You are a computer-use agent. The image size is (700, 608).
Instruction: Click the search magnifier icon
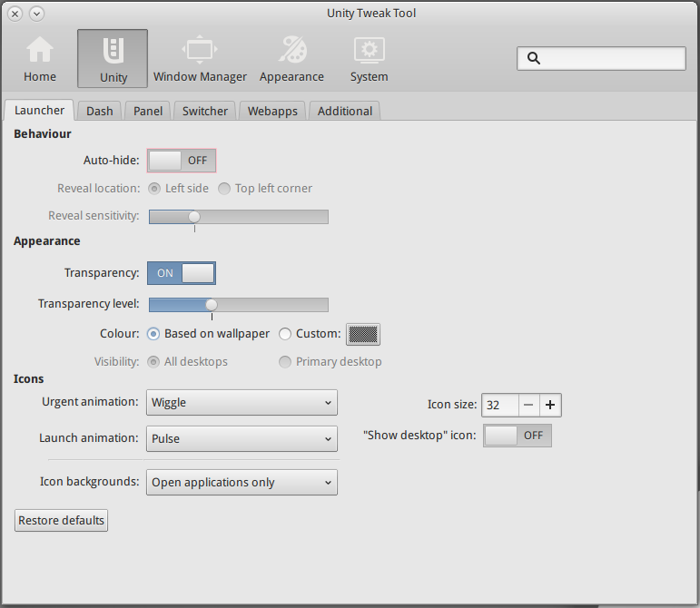click(534, 58)
